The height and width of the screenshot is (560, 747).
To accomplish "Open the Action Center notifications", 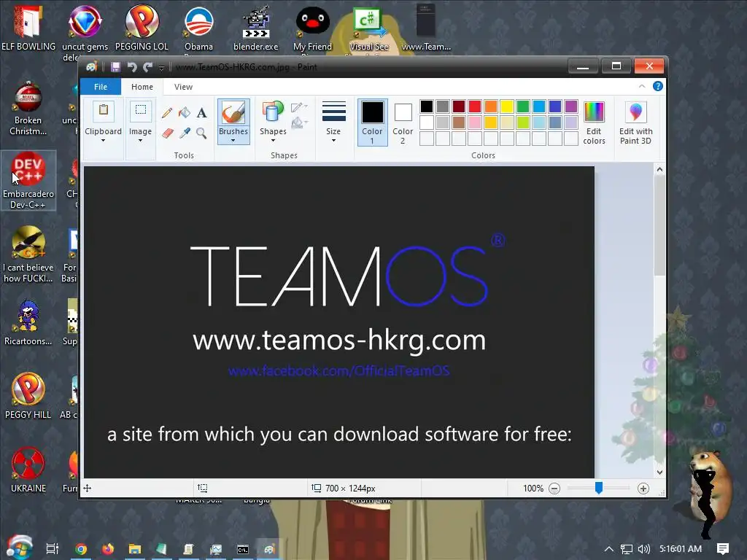I will click(723, 549).
